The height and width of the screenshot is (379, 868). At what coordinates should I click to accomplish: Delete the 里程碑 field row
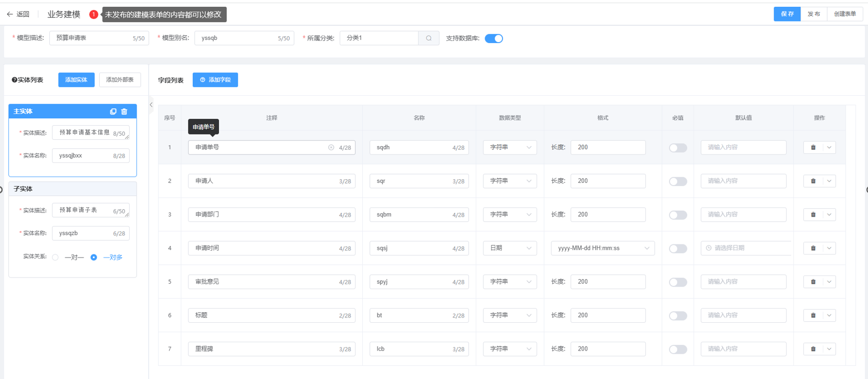pos(813,349)
